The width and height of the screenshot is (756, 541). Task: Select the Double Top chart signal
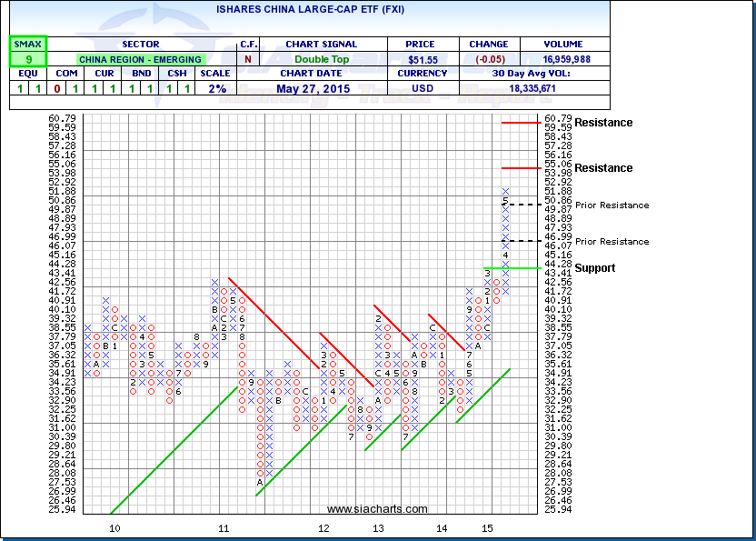(x=321, y=59)
